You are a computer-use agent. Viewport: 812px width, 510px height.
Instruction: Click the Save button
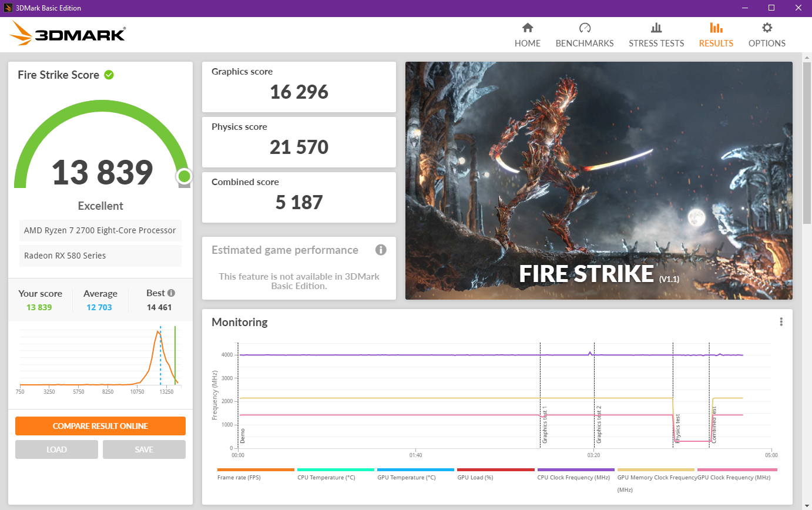click(144, 449)
